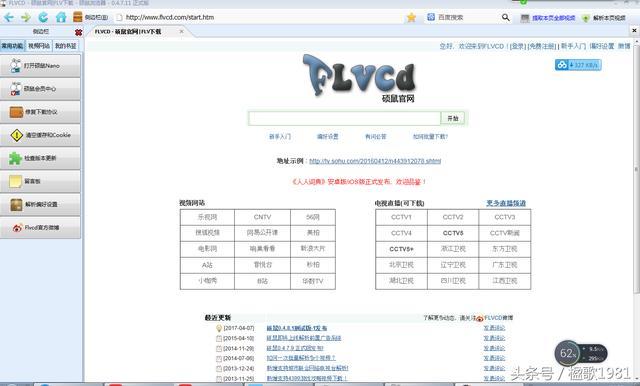640x386 pixels.
Task: Open the 如何批量下载? link
Action: click(430, 137)
